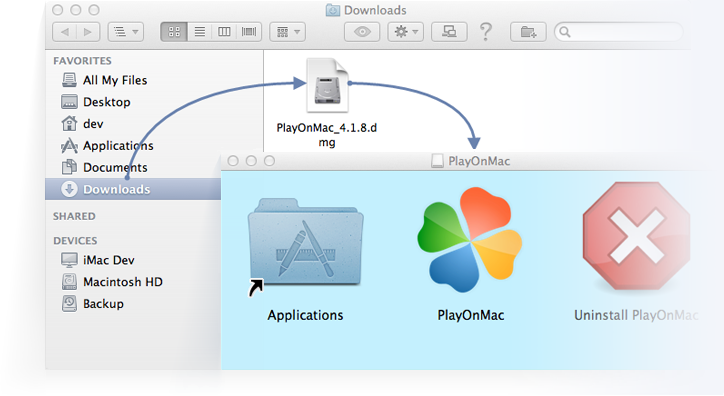
Task: Go forward using the right arrow button
Action: [88, 32]
